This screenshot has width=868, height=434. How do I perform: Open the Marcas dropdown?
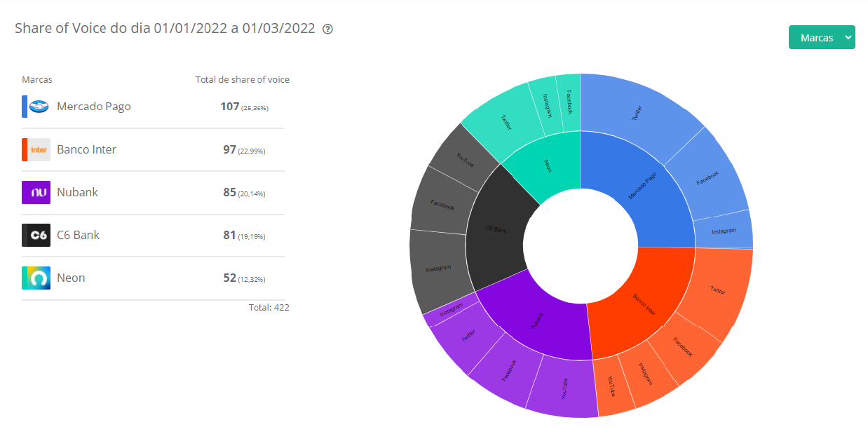821,38
